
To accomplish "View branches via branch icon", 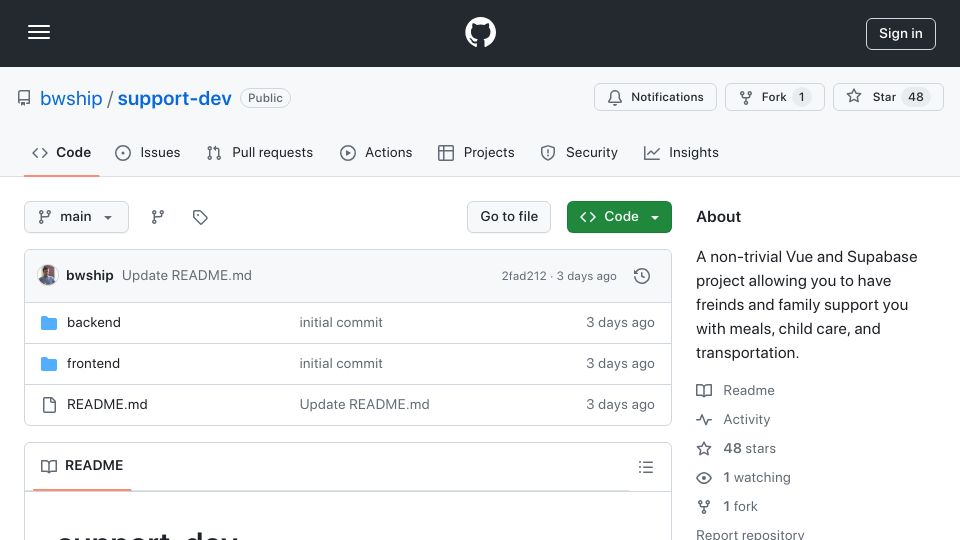I will click(x=158, y=217).
